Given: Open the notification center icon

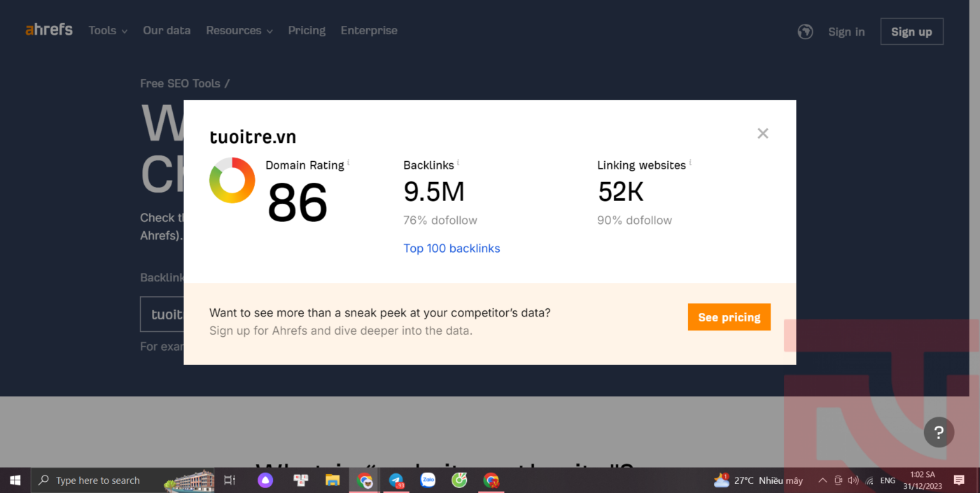Looking at the screenshot, I should pos(959,480).
